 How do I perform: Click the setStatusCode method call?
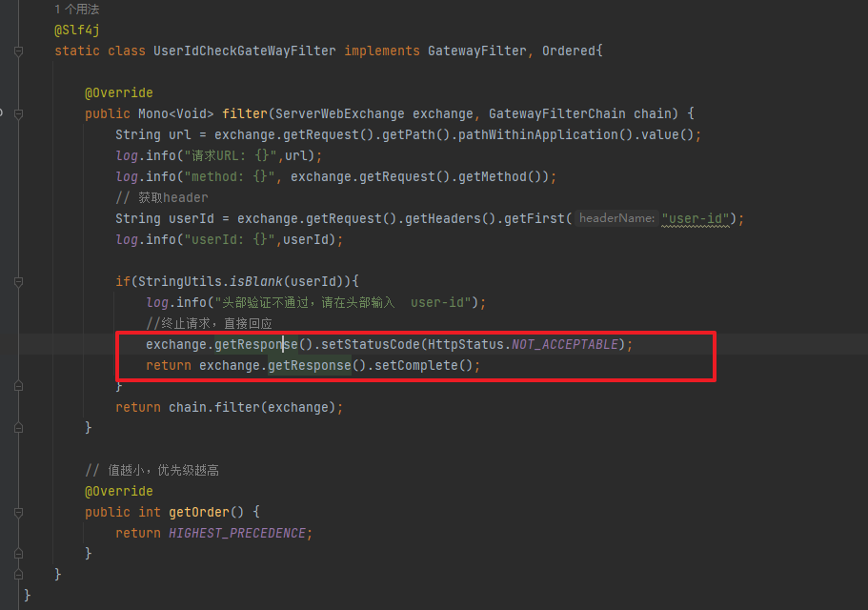click(371, 345)
